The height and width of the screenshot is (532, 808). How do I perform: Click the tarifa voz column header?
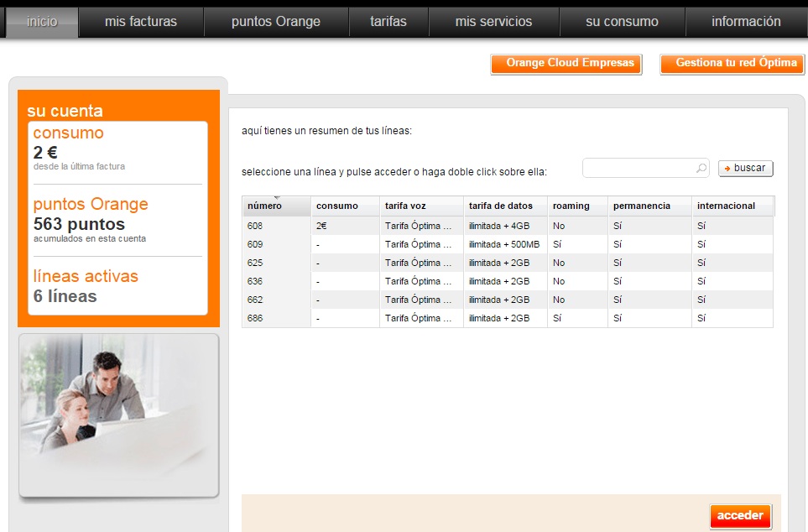[421, 206]
